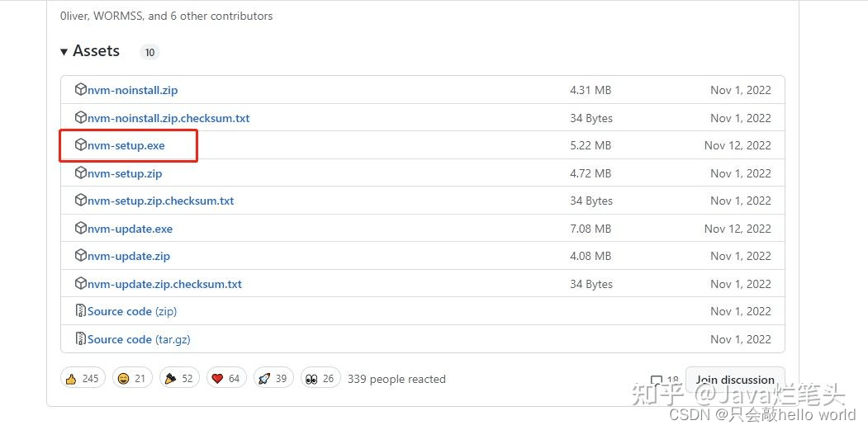Add a thumbs up reaction
This screenshot has width=868, height=430.
pos(83,379)
